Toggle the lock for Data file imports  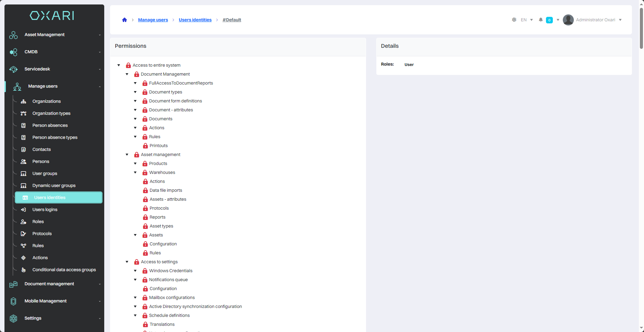tap(146, 190)
